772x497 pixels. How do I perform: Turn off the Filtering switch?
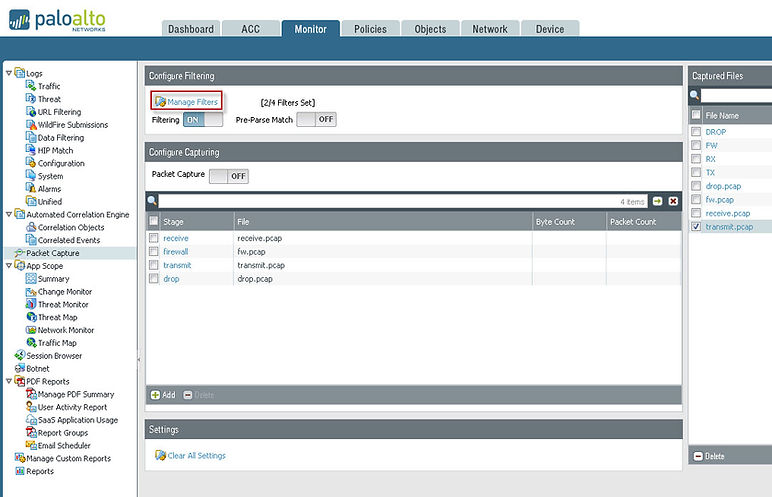(x=203, y=120)
